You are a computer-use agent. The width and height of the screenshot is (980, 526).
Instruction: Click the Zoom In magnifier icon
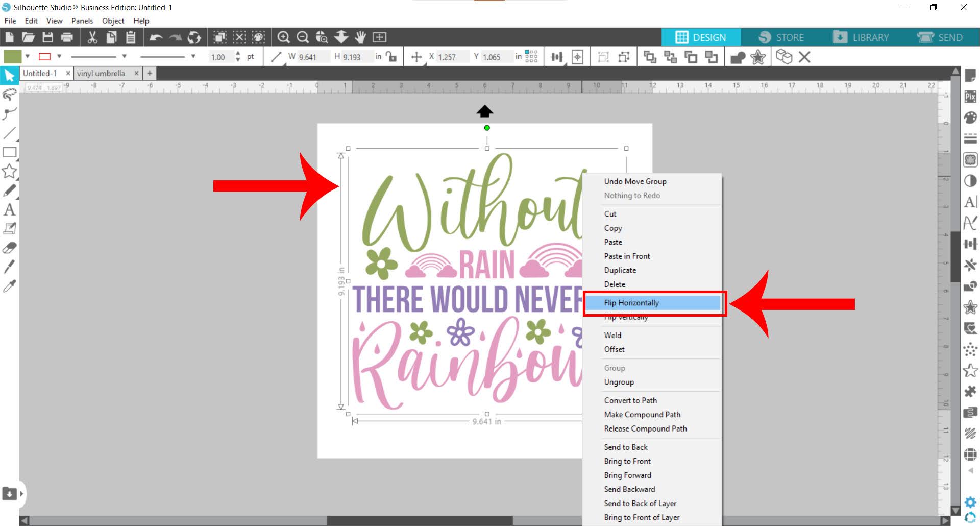pyautogui.click(x=284, y=37)
